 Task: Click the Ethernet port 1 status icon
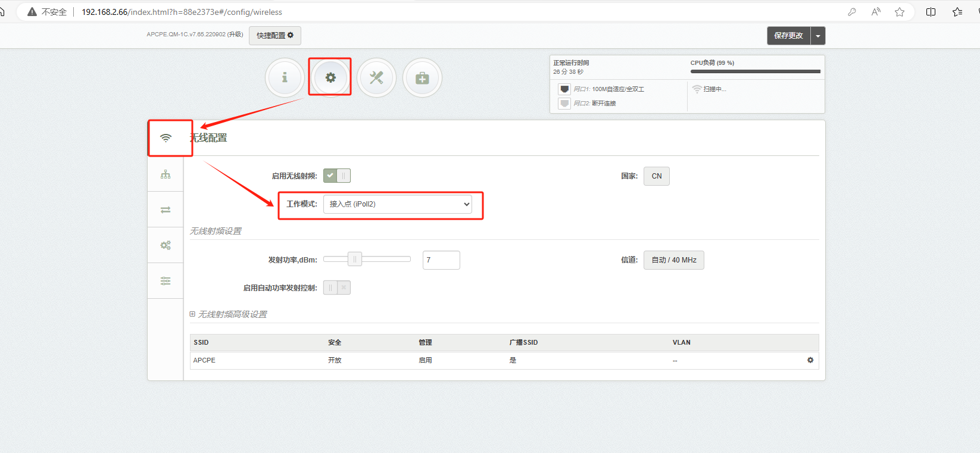(564, 89)
